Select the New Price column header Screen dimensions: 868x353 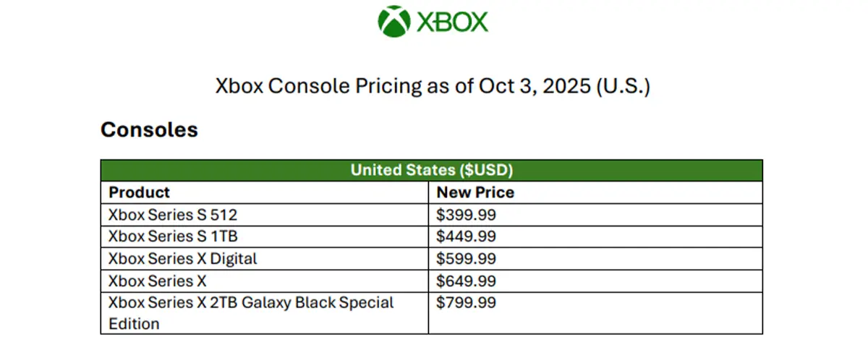595,192
